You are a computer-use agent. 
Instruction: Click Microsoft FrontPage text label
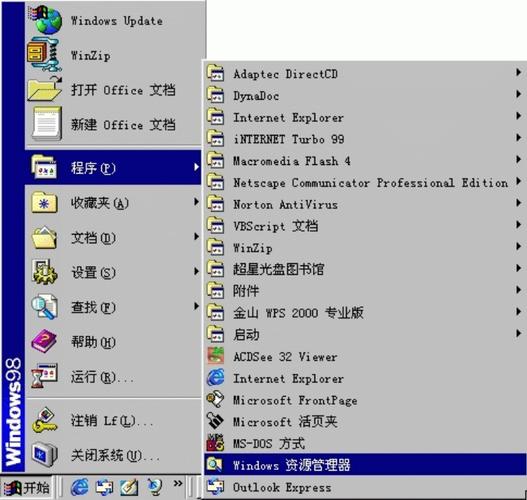pyautogui.click(x=295, y=400)
